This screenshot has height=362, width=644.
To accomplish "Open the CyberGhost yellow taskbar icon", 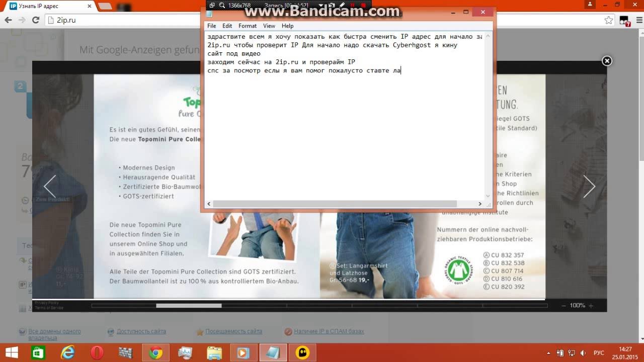I will pos(302,352).
